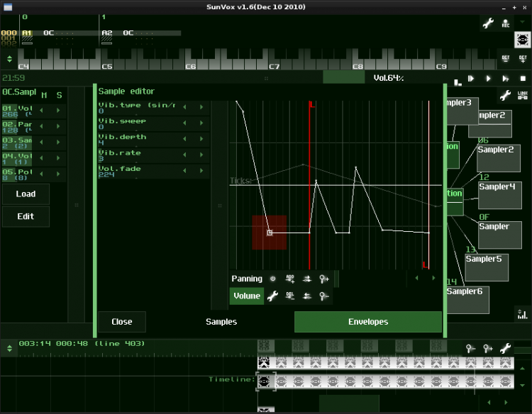Click the Load button
Image resolution: width=532 pixels, height=414 pixels.
click(x=26, y=194)
